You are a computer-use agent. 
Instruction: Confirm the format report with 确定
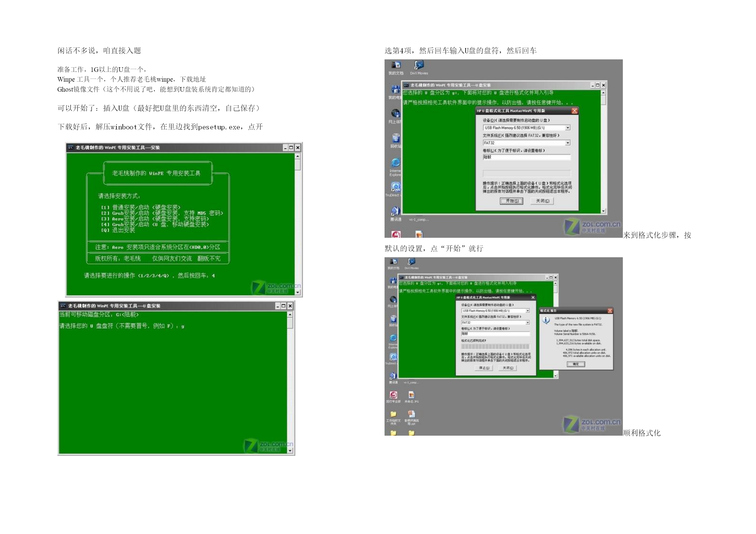pos(576,364)
